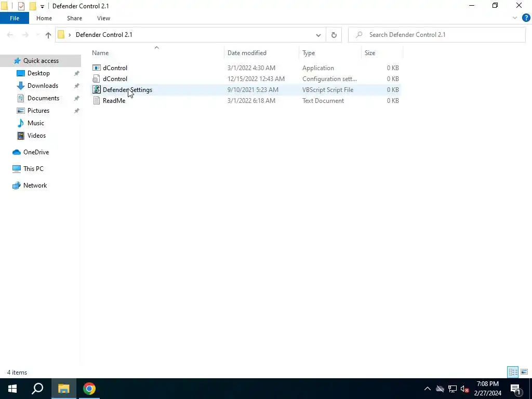Click the Forward navigation arrow
The width and height of the screenshot is (532, 399).
pyautogui.click(x=25, y=35)
